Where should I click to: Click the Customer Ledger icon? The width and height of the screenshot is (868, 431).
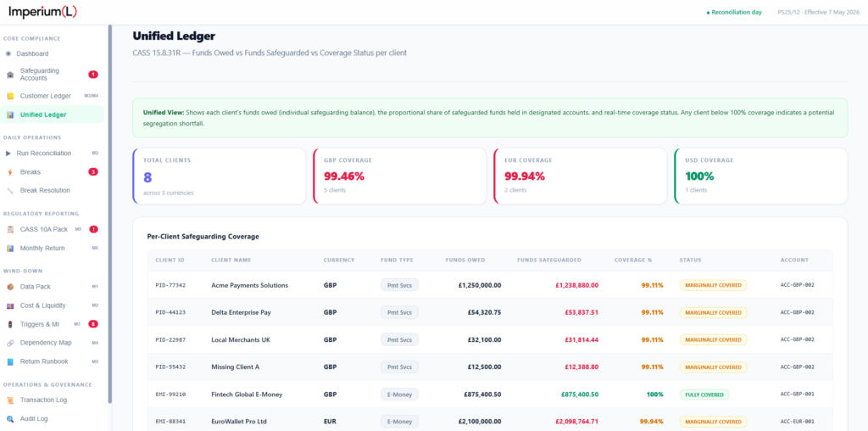(x=10, y=96)
